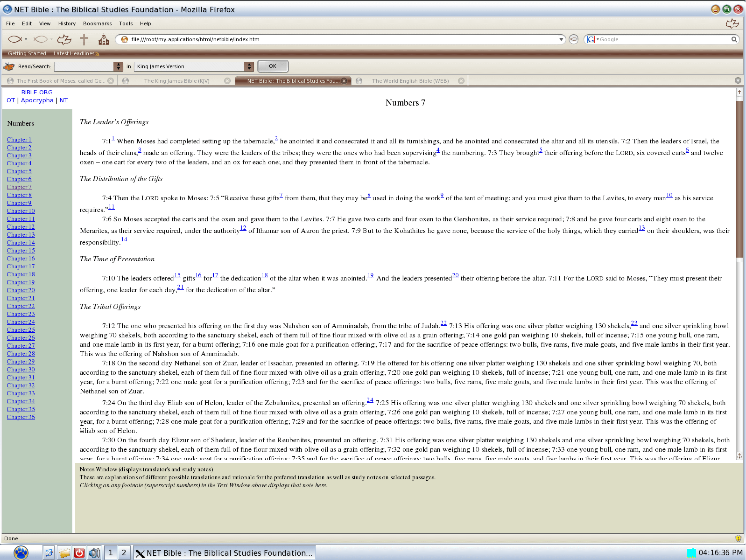Open the King James Version dropdown
Viewport: 746px width, 560px height.
tap(249, 66)
